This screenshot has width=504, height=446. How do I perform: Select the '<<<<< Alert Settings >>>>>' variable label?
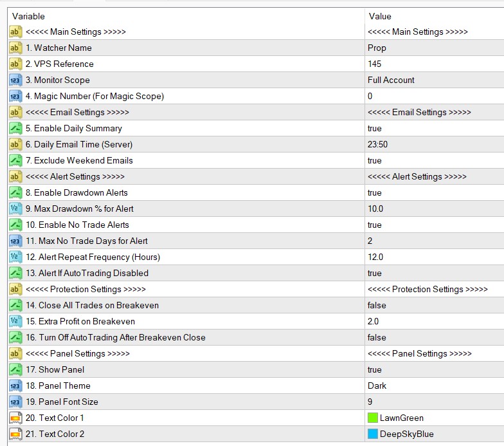tap(75, 176)
